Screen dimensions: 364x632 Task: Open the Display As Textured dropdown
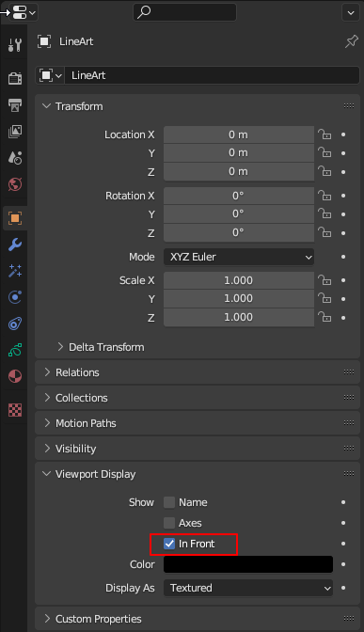click(248, 588)
